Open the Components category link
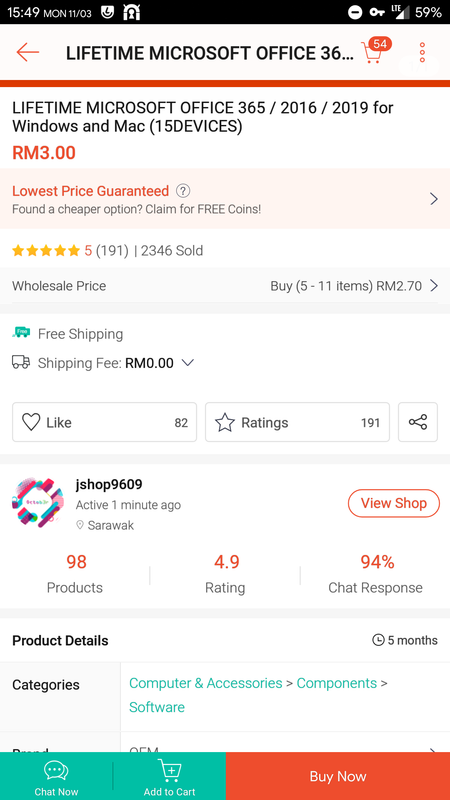Viewport: 450px width, 800px height. pyautogui.click(x=337, y=683)
